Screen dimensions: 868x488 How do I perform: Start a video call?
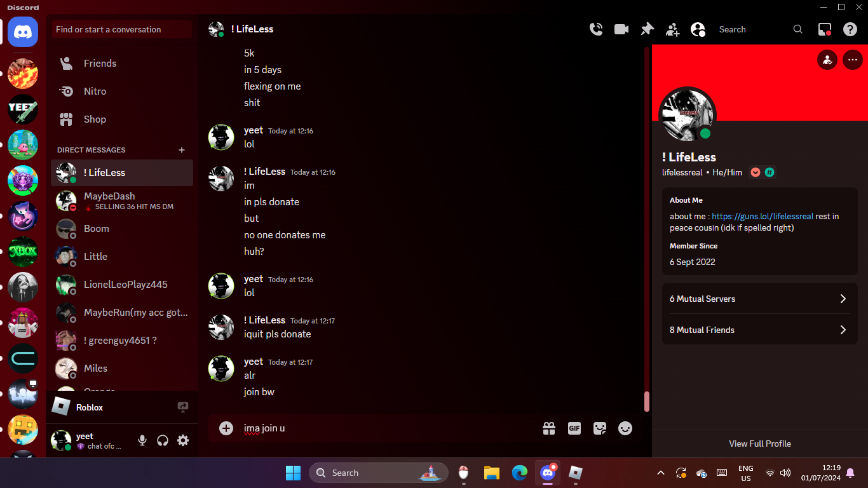[x=621, y=29]
